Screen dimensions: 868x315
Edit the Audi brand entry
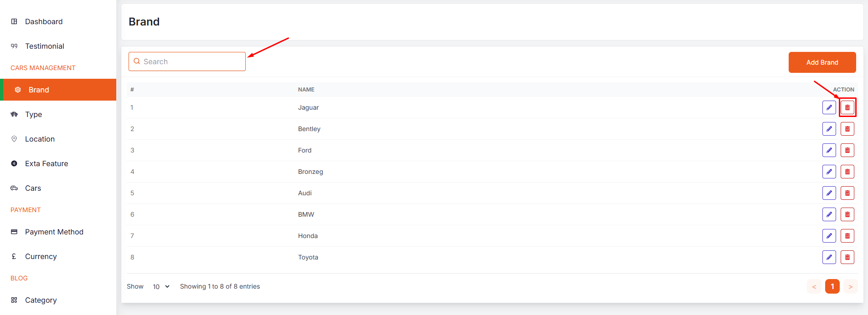[x=829, y=193]
